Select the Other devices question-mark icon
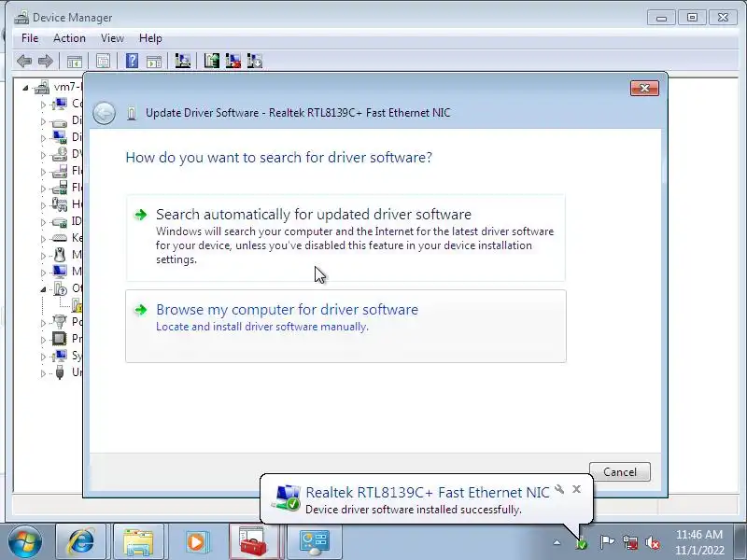747x560 pixels. [x=61, y=288]
